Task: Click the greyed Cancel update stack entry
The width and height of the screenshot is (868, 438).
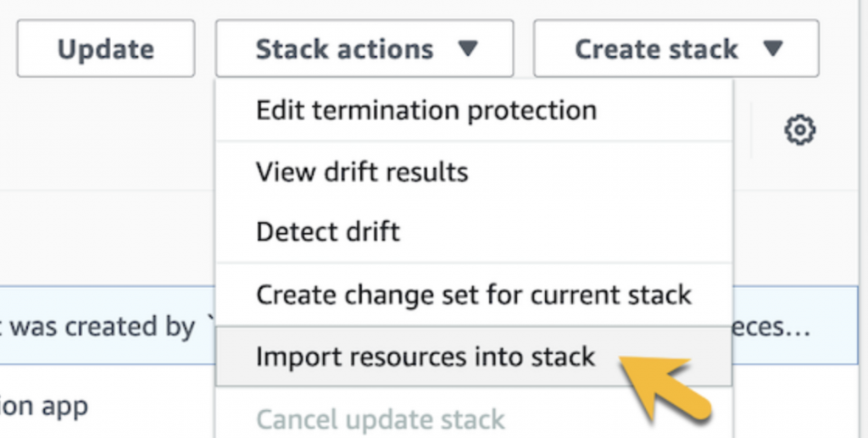Action: tap(381, 419)
